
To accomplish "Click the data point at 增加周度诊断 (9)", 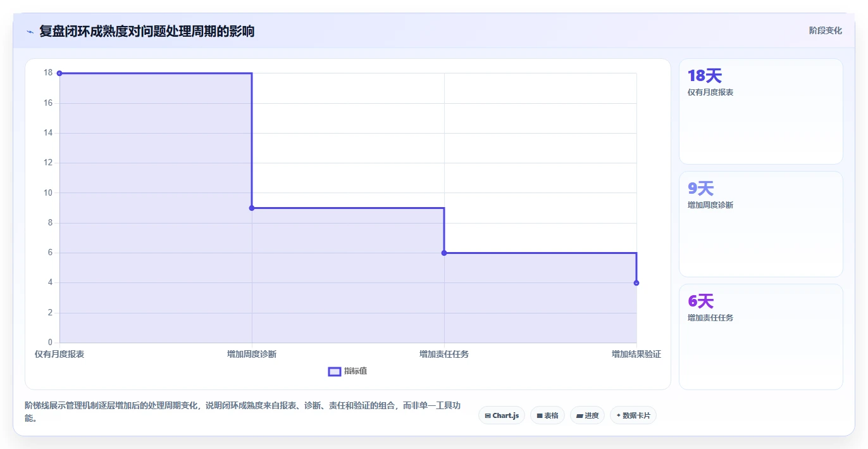I will [252, 208].
